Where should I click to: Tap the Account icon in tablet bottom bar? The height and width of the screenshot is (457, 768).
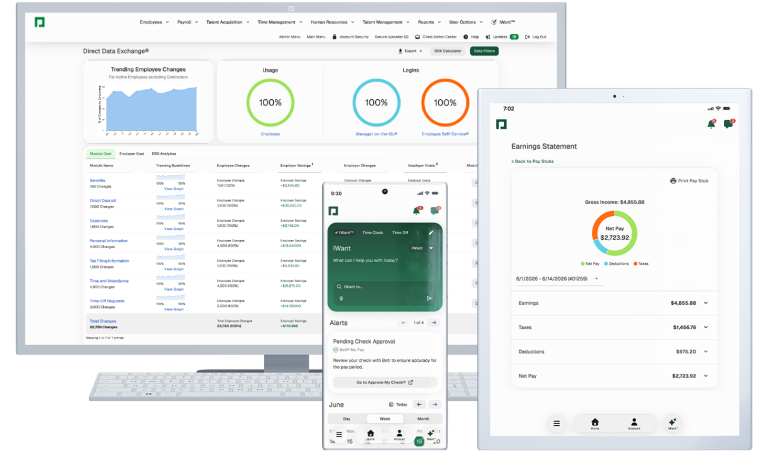(x=634, y=424)
